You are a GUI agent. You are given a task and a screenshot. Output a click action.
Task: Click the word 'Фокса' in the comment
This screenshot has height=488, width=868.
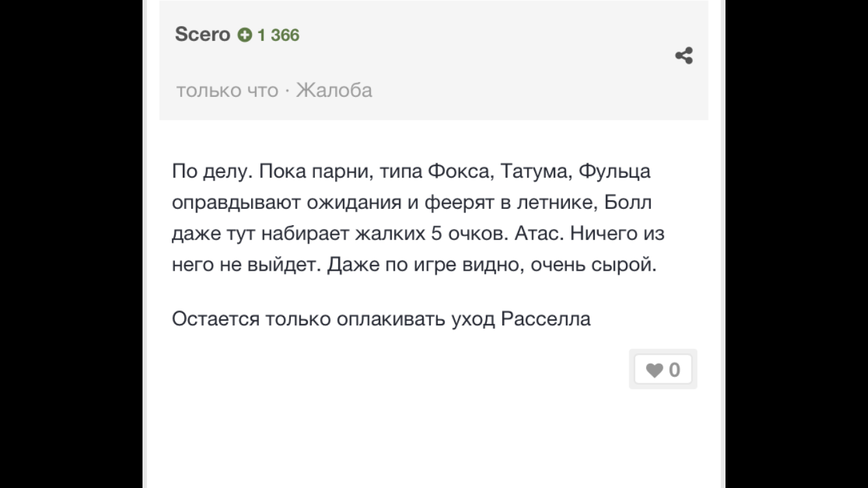pyautogui.click(x=457, y=172)
